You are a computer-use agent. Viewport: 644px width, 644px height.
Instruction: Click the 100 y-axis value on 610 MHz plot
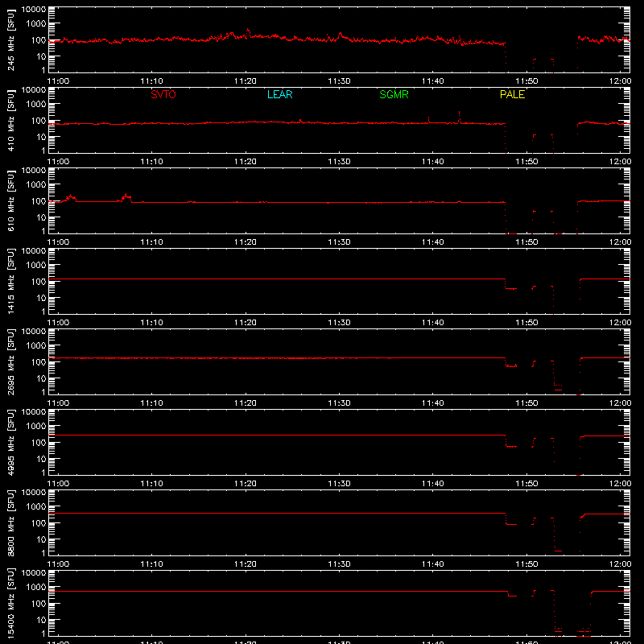pos(39,201)
